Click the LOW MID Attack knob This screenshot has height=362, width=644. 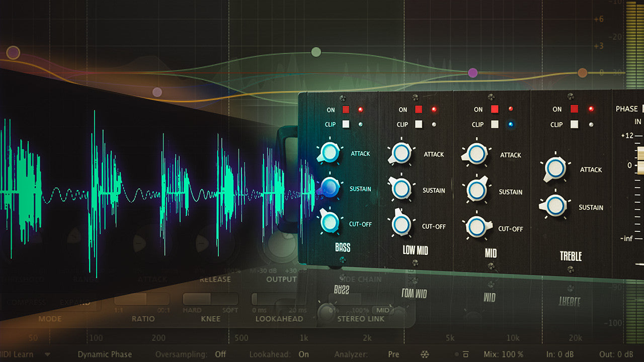point(400,153)
